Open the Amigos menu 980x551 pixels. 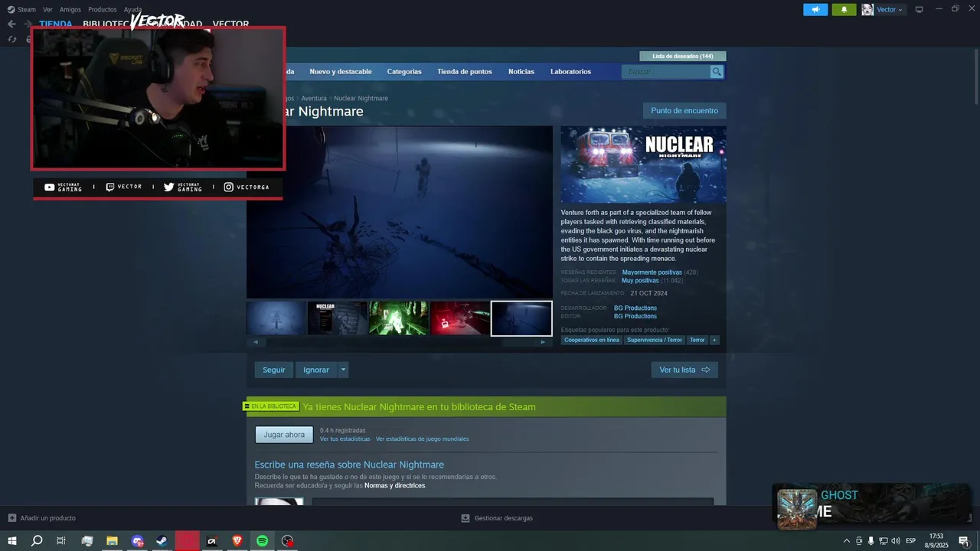click(x=70, y=9)
